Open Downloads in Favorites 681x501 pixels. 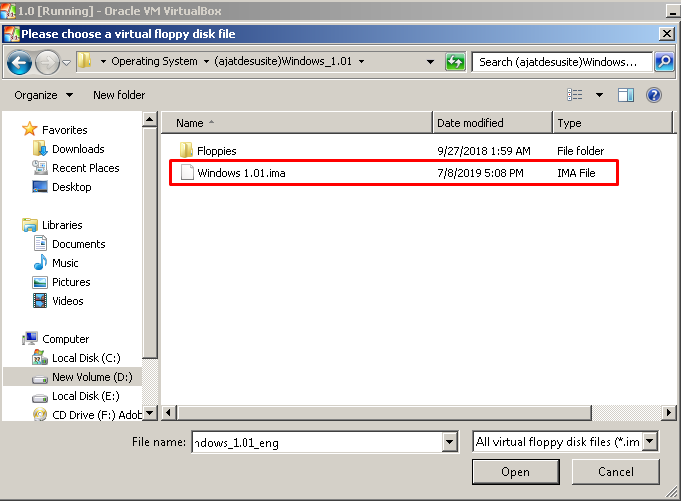[x=78, y=149]
